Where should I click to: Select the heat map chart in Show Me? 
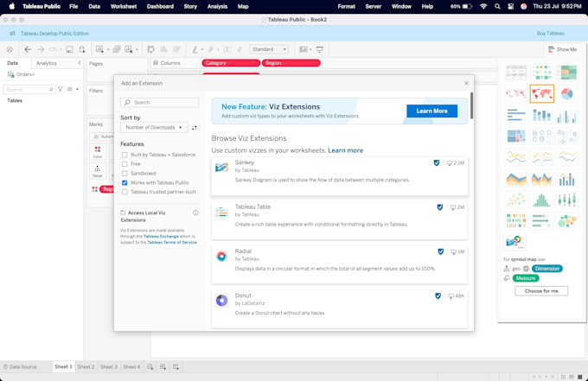tap(541, 73)
